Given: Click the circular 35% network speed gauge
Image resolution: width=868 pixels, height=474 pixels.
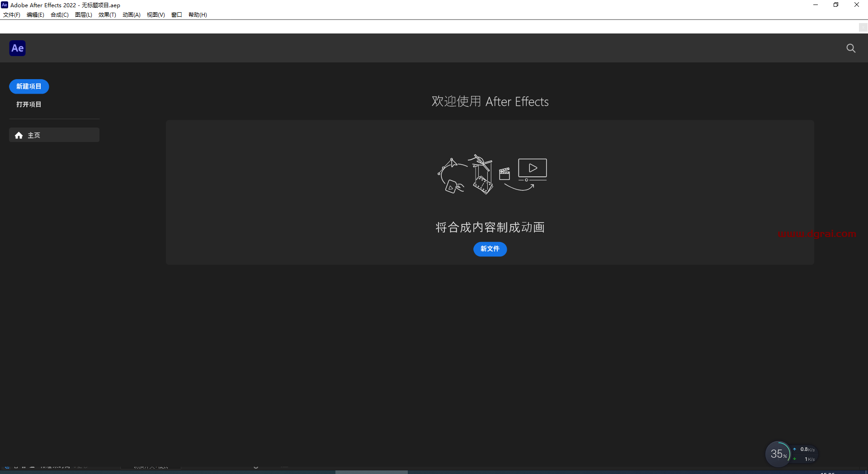Looking at the screenshot, I should pyautogui.click(x=778, y=454).
